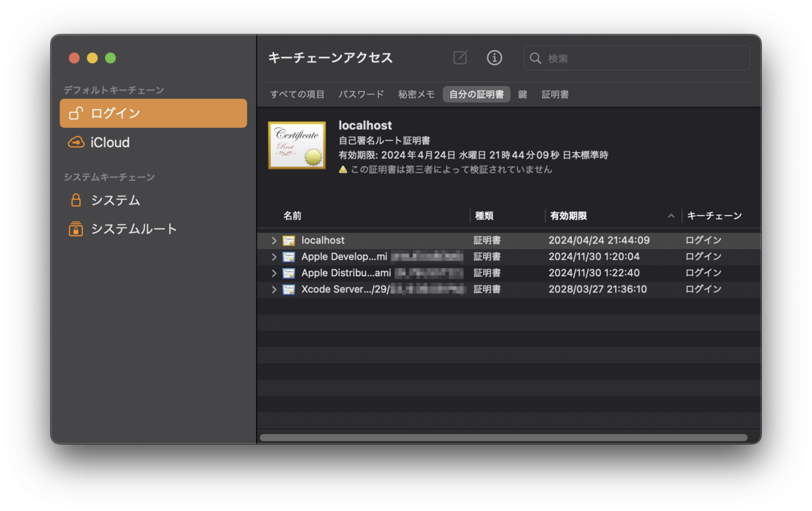Switch to 証明書 tab
Viewport: 812px width, 511px height.
pos(555,94)
